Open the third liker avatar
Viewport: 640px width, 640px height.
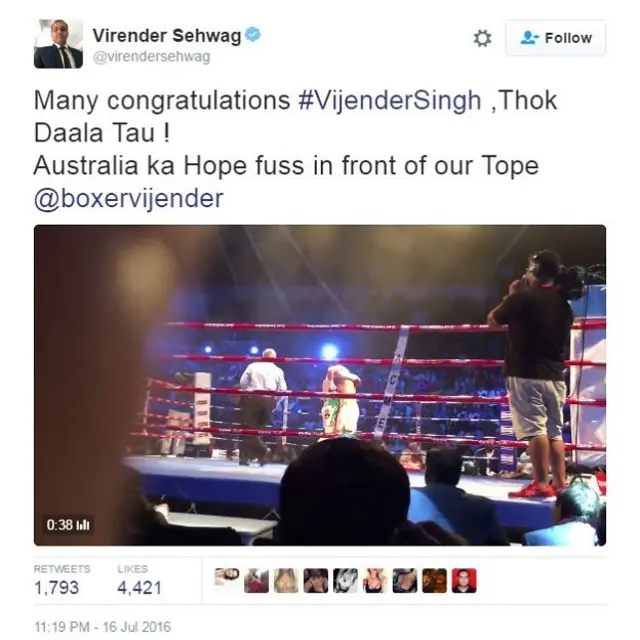point(286,580)
